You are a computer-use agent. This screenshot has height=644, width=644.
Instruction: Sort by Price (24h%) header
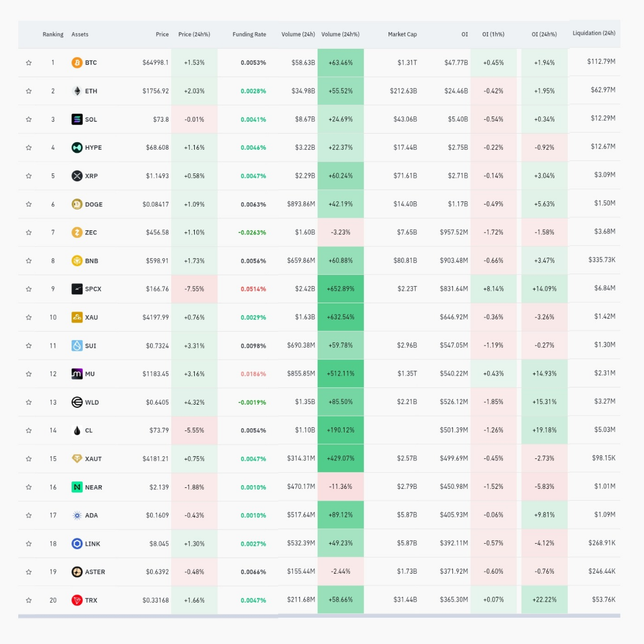click(x=194, y=34)
